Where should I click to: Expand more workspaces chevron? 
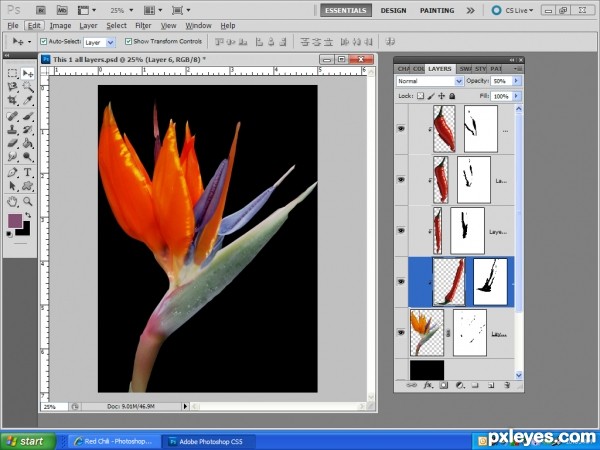coord(471,10)
